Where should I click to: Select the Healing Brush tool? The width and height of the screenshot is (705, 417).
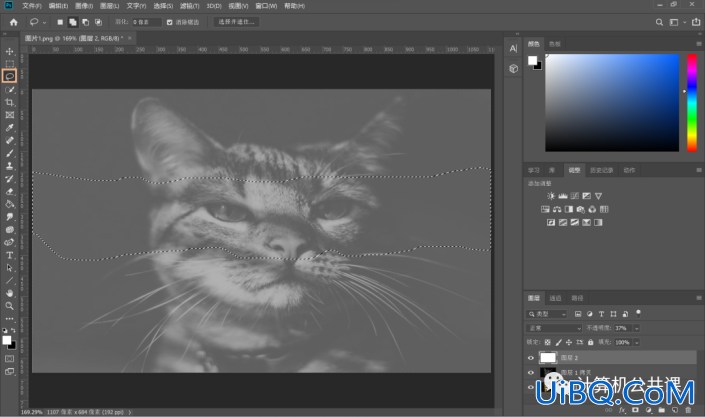(9, 140)
